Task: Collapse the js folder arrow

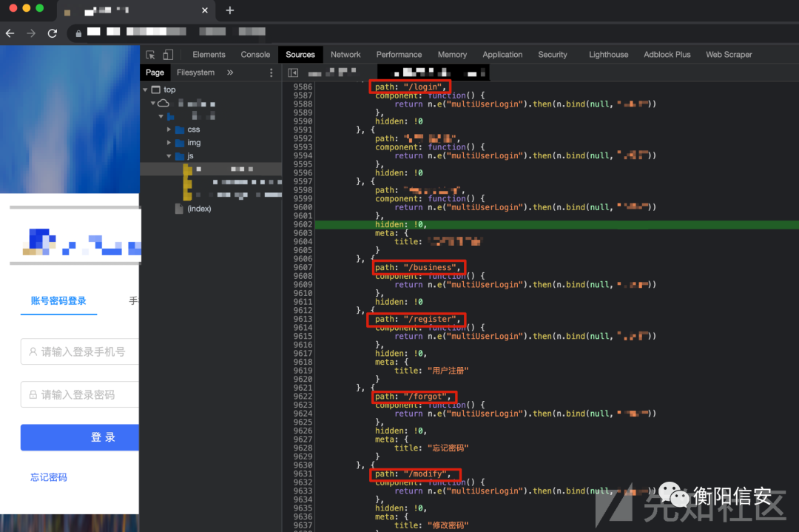Action: [x=169, y=156]
